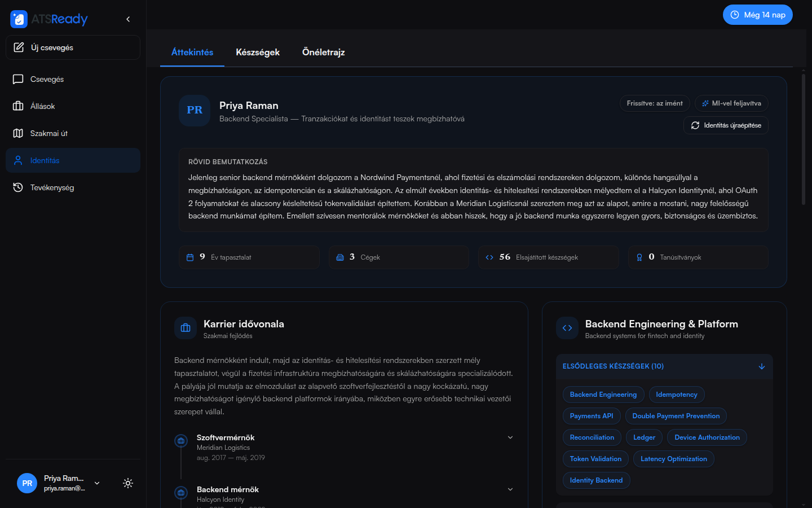Open Állások in the sidebar

coord(73,106)
